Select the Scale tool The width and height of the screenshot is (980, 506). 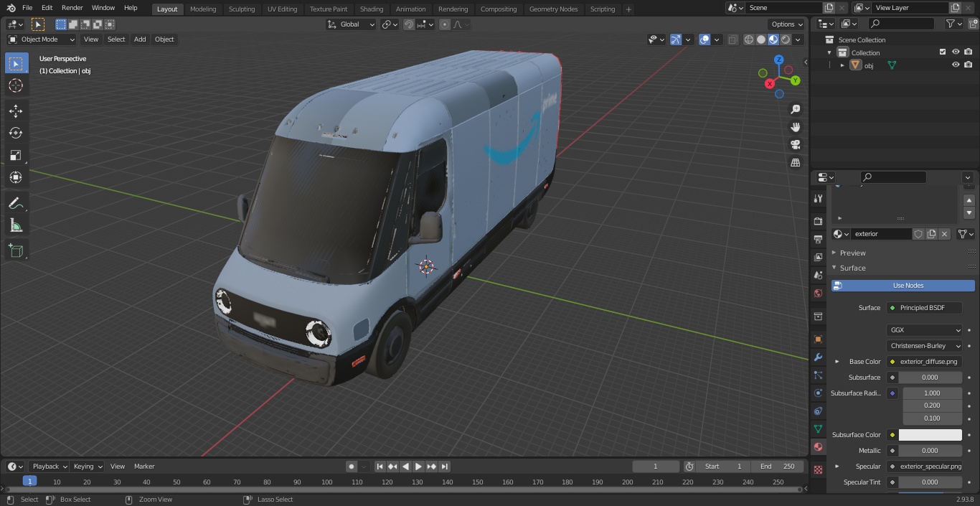16,155
